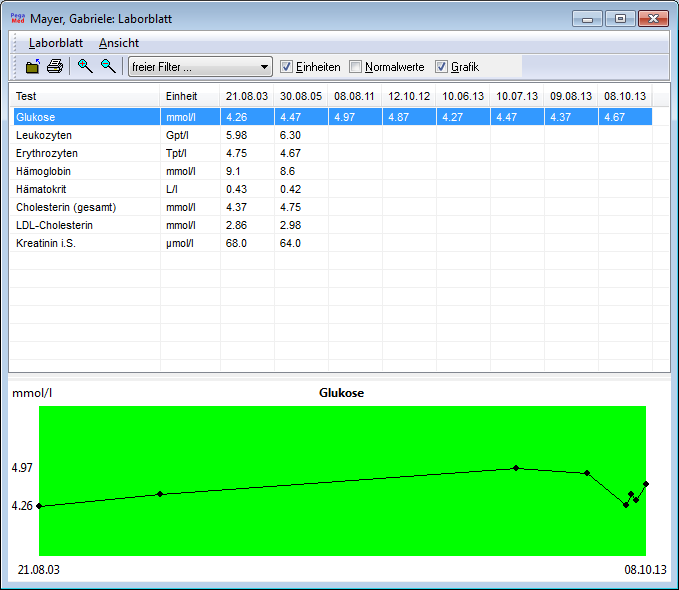Maximize the Laborblatt window
Image resolution: width=679 pixels, height=590 pixels.
point(620,19)
